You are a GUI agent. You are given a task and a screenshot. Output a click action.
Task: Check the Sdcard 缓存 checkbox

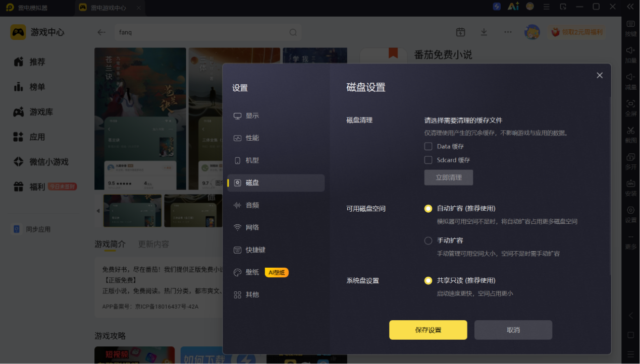[429, 160]
